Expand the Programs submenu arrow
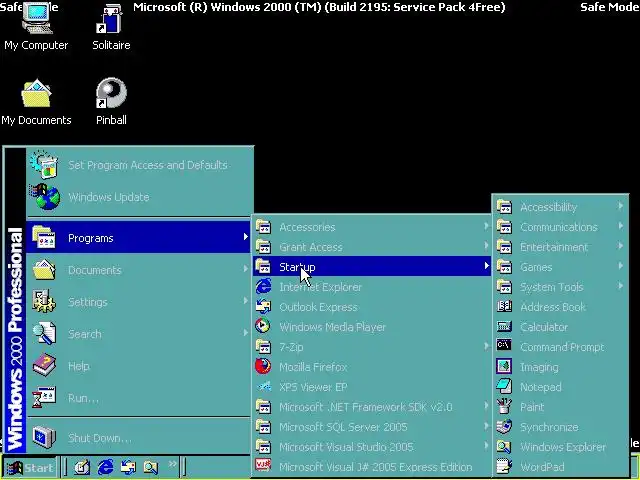Viewport: 640px width, 480px height. tap(245, 237)
